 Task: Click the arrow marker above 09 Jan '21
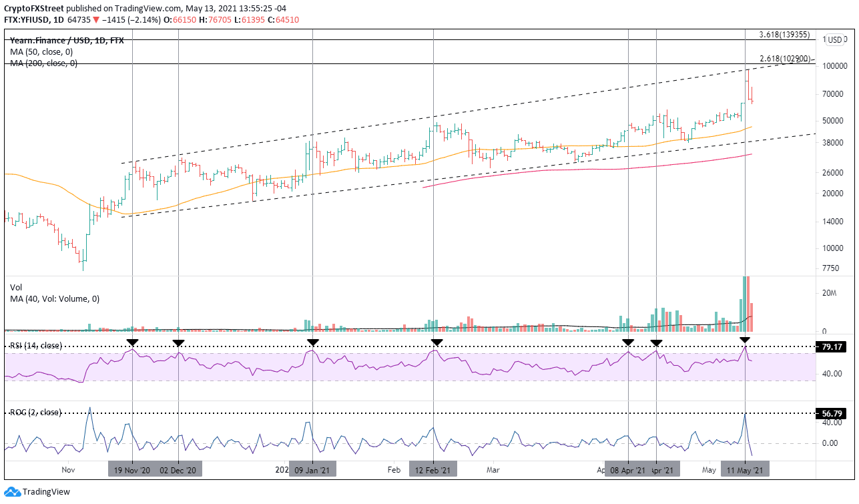click(x=312, y=342)
